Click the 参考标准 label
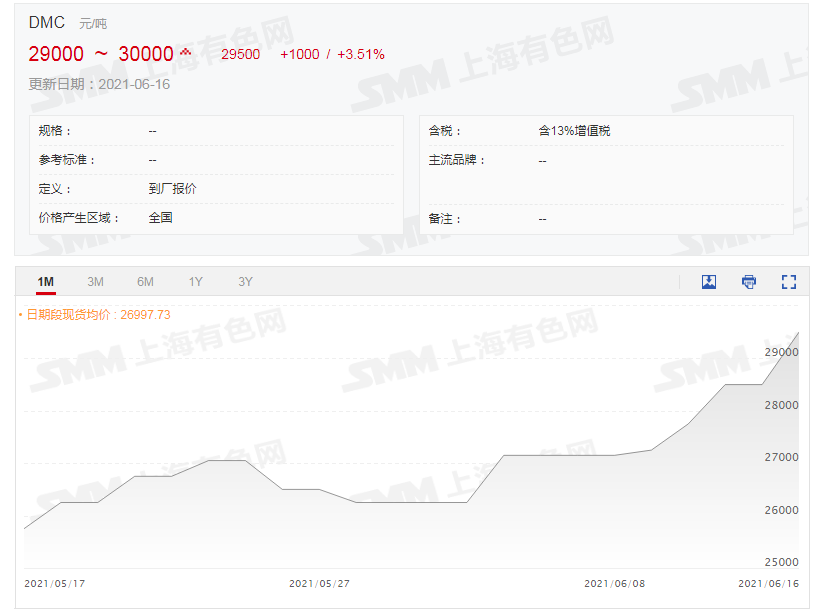 (x=67, y=160)
